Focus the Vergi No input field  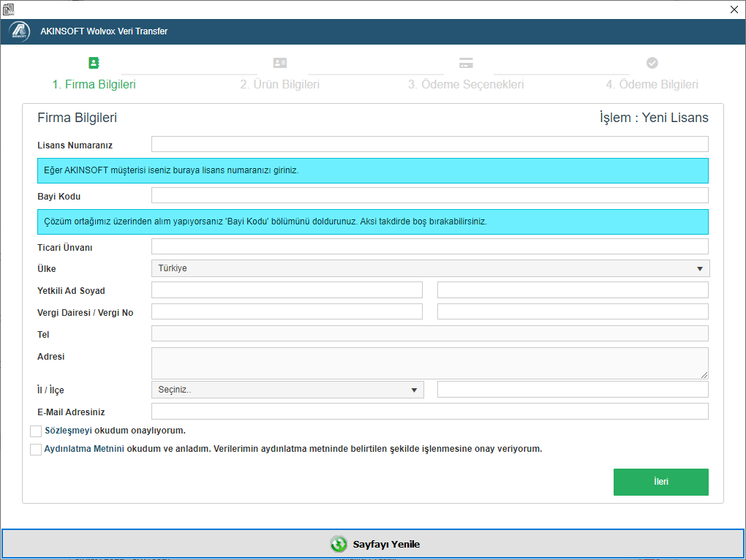coord(573,312)
